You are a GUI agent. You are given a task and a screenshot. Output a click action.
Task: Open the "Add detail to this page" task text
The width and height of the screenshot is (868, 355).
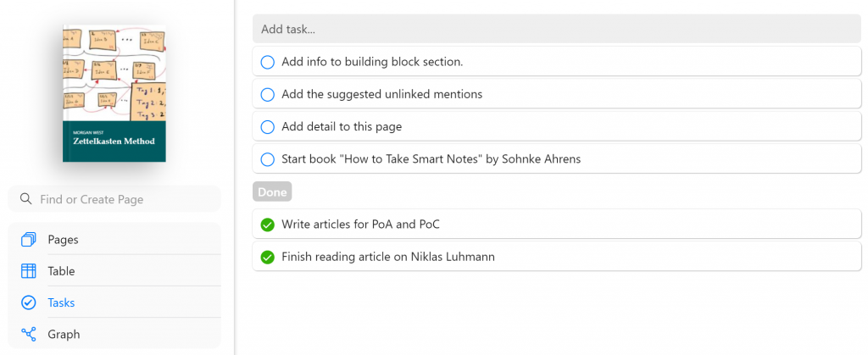(x=342, y=127)
